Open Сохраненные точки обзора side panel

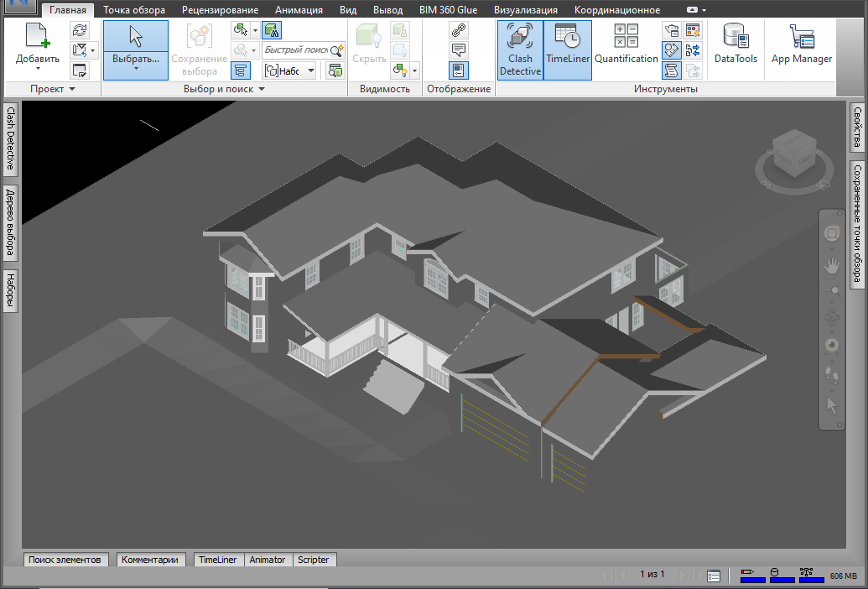857,224
